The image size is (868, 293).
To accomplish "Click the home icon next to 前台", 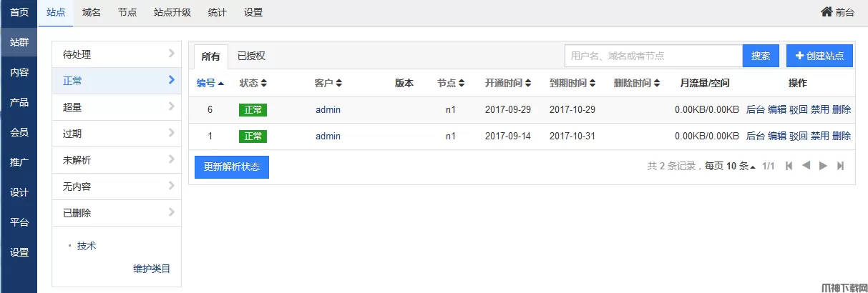I will (x=826, y=12).
